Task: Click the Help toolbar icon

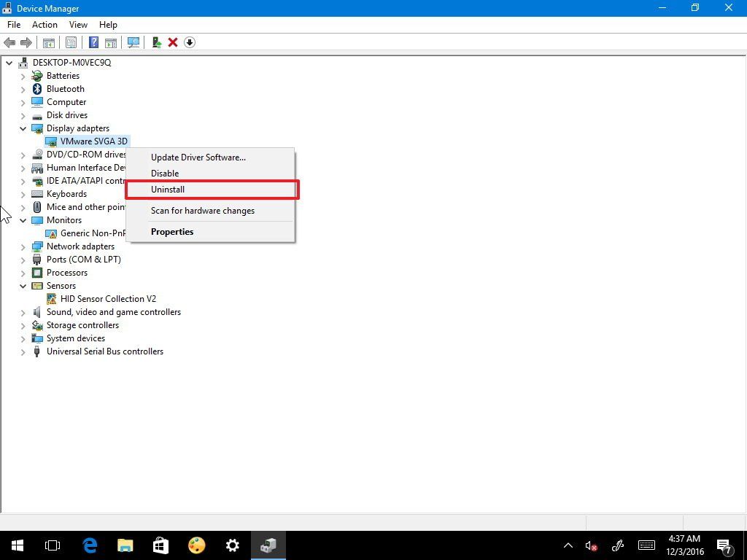Action: (93, 42)
